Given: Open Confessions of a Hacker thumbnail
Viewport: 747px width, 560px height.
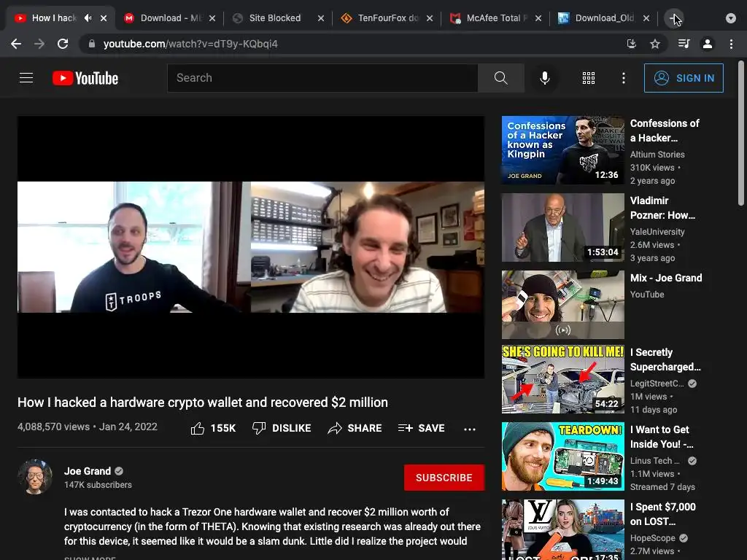Looking at the screenshot, I should click(562, 150).
